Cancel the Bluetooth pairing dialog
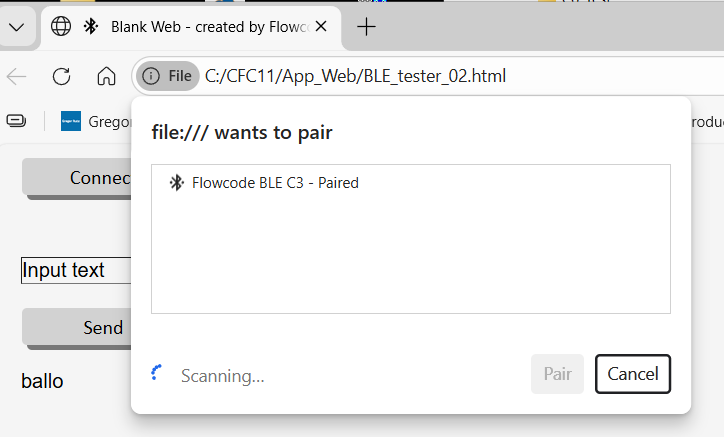The height and width of the screenshot is (437, 724). tap(632, 374)
